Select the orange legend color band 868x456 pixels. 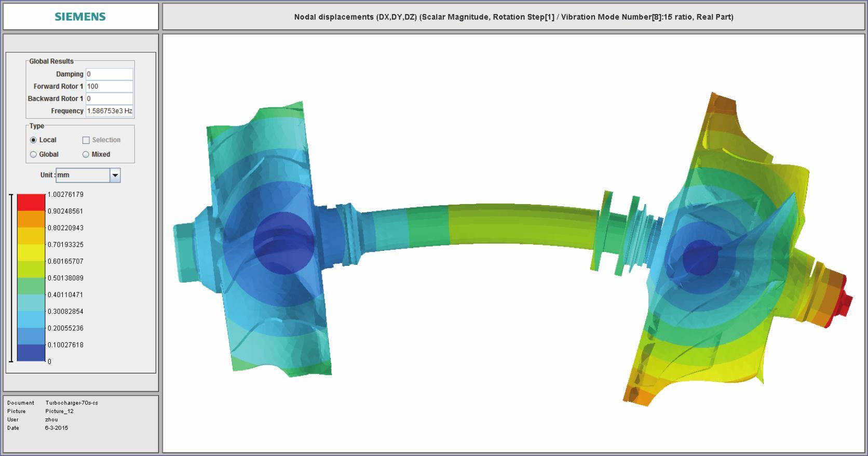31,219
